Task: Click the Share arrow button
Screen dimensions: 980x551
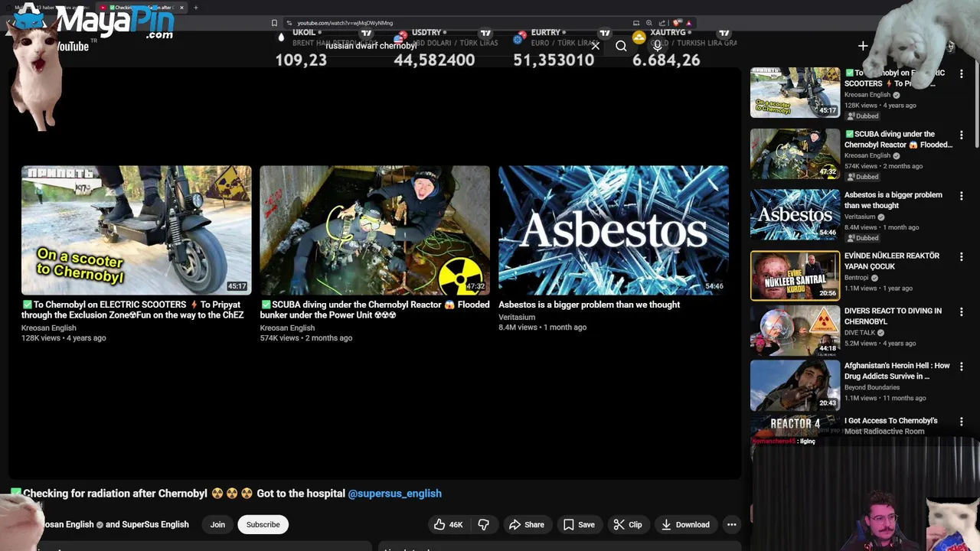Action: (527, 524)
